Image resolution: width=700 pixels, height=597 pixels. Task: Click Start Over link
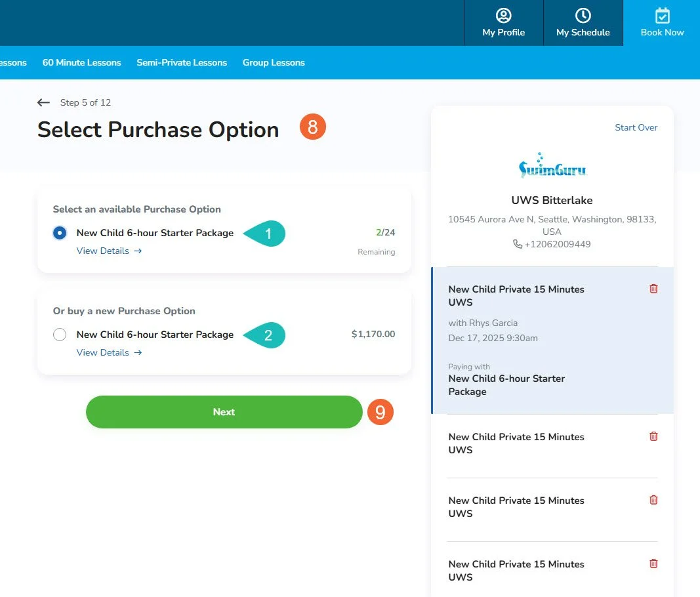pyautogui.click(x=636, y=127)
